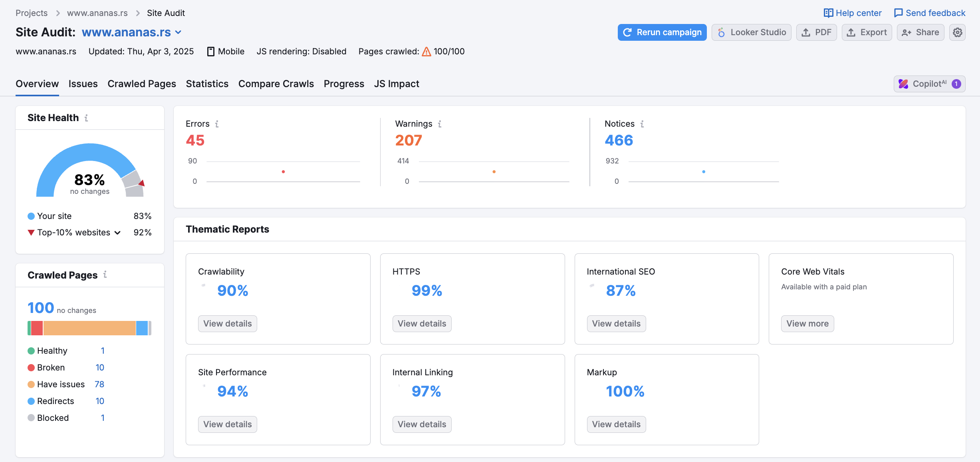The width and height of the screenshot is (980, 462).
Task: Click the Crawled Pages info icon
Action: [105, 275]
